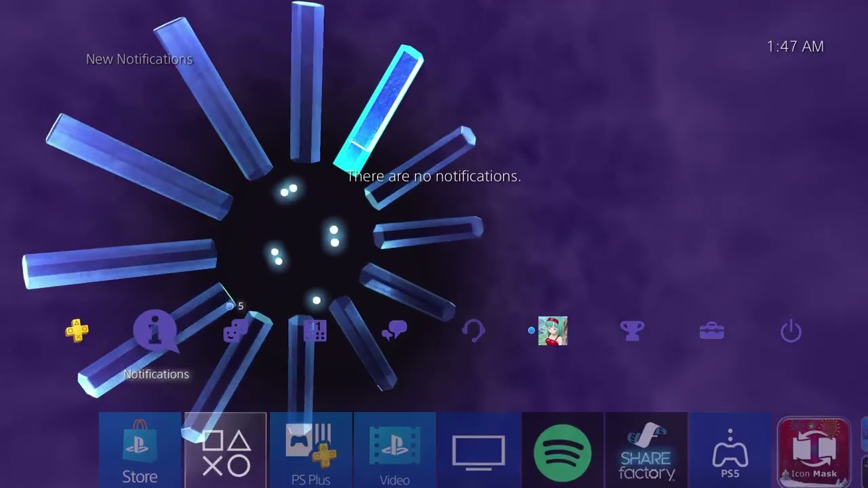Open the Events calendar icon
Viewport: 868px width, 488px height.
[x=315, y=331]
